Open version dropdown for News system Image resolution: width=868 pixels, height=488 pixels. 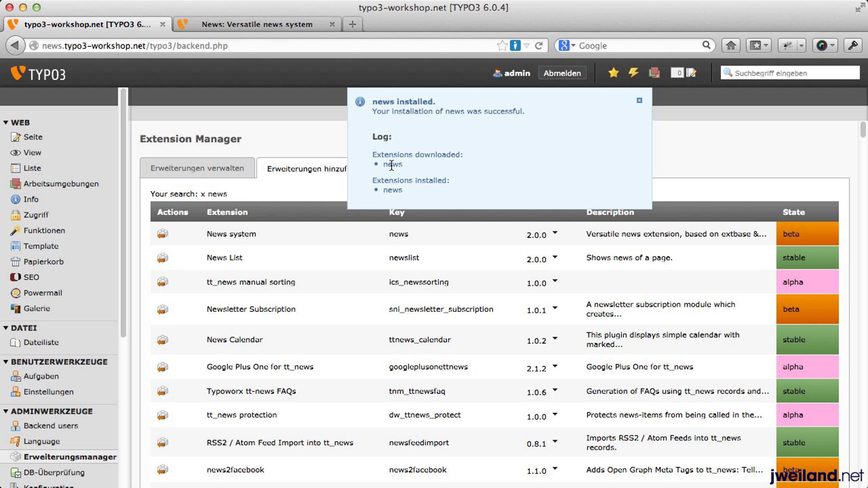pos(555,233)
